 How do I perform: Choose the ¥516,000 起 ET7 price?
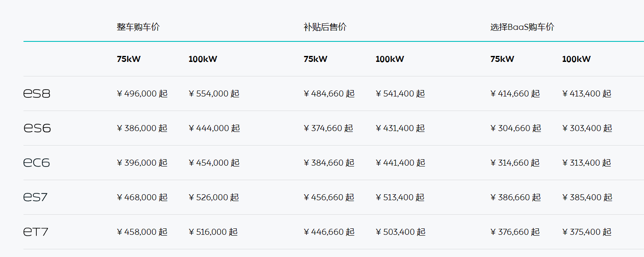point(213,232)
